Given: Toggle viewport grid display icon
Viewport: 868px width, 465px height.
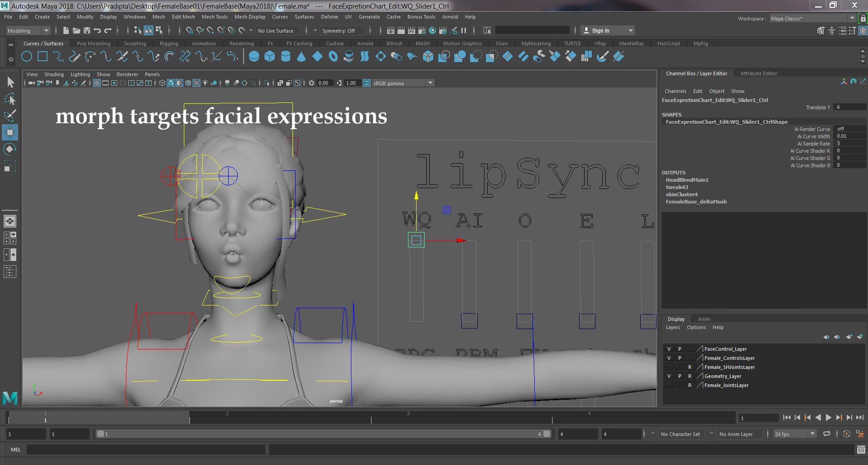Looking at the screenshot, I should pos(96,83).
